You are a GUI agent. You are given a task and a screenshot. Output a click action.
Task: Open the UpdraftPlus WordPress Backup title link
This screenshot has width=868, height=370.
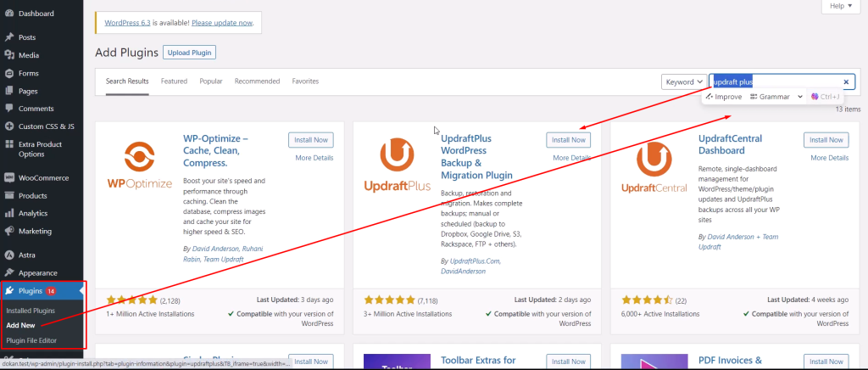(476, 157)
